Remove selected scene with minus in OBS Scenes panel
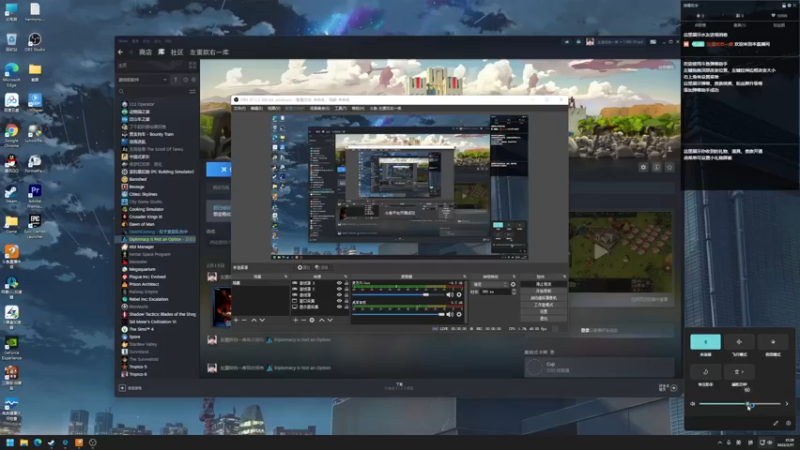The width and height of the screenshot is (800, 450). click(x=244, y=320)
